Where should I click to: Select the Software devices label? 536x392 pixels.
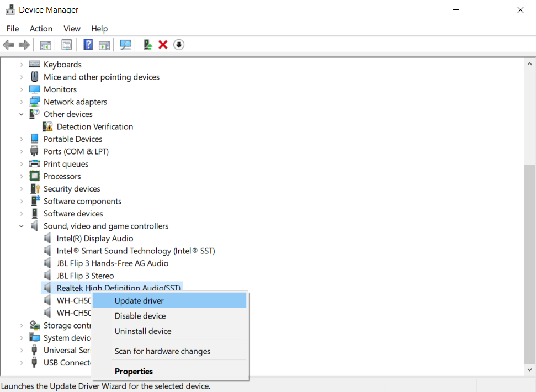(x=73, y=214)
